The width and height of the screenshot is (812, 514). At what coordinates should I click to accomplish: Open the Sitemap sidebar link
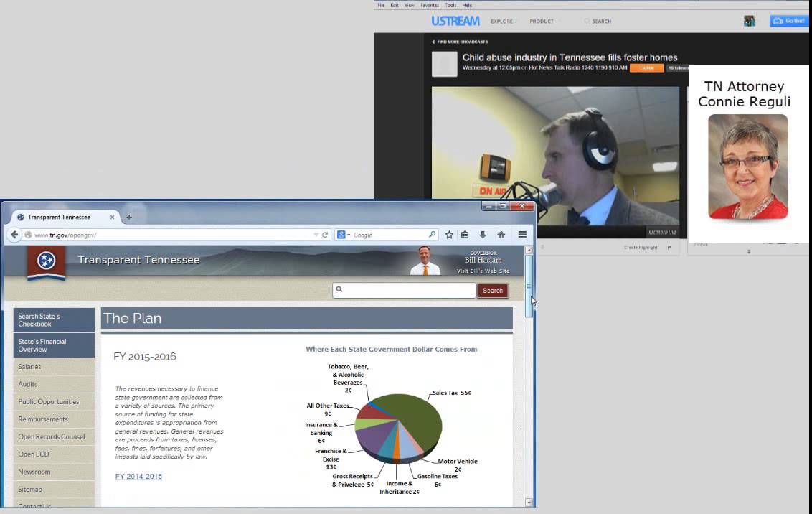click(54, 489)
